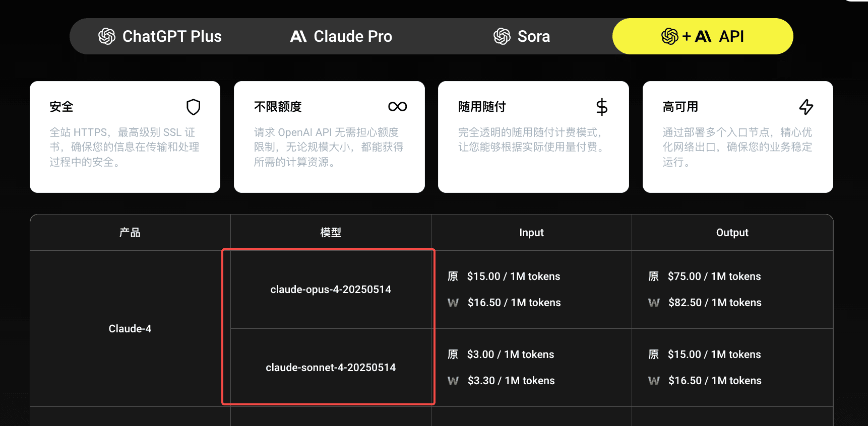Screen dimensions: 868x426
Task: Select the claude-sonnet-4-20250514 model name
Action: pyautogui.click(x=331, y=368)
